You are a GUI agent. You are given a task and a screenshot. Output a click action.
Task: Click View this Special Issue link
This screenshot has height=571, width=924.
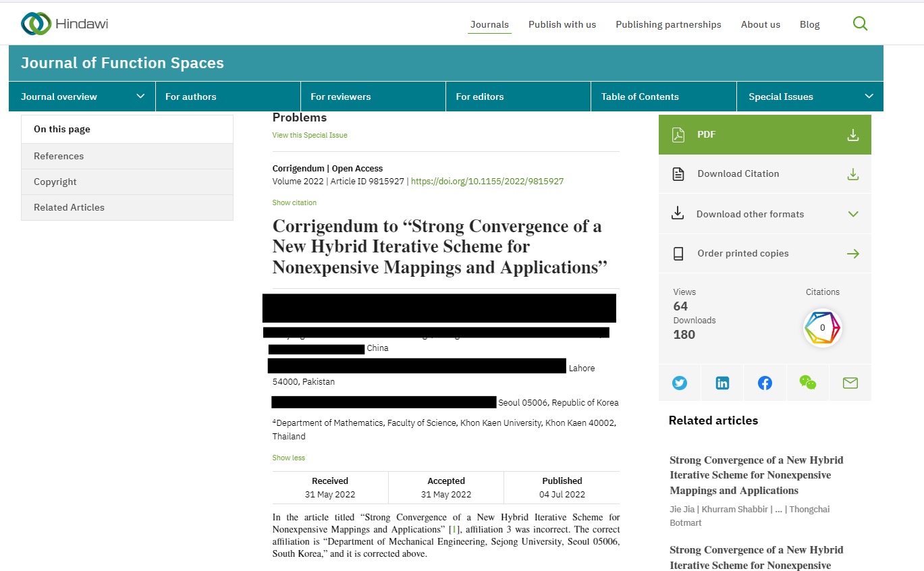coord(310,135)
